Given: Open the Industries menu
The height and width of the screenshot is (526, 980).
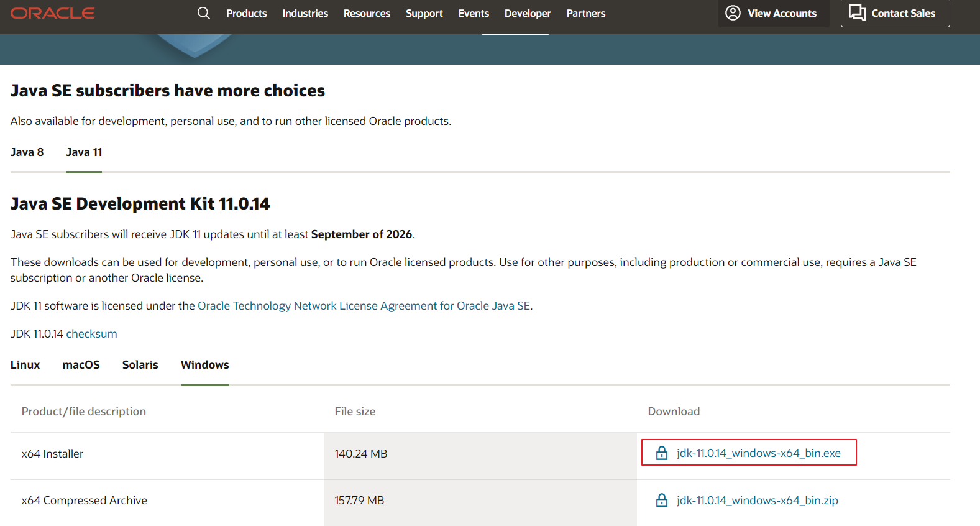Looking at the screenshot, I should tap(305, 13).
